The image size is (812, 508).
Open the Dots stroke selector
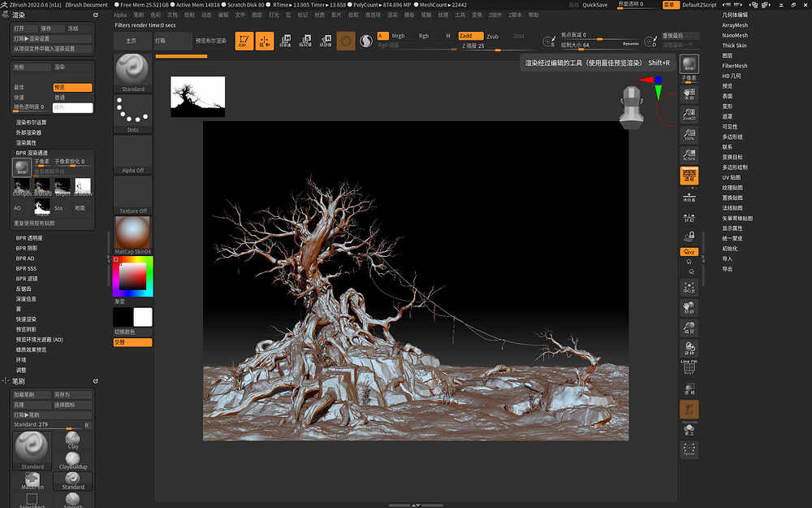click(x=132, y=113)
